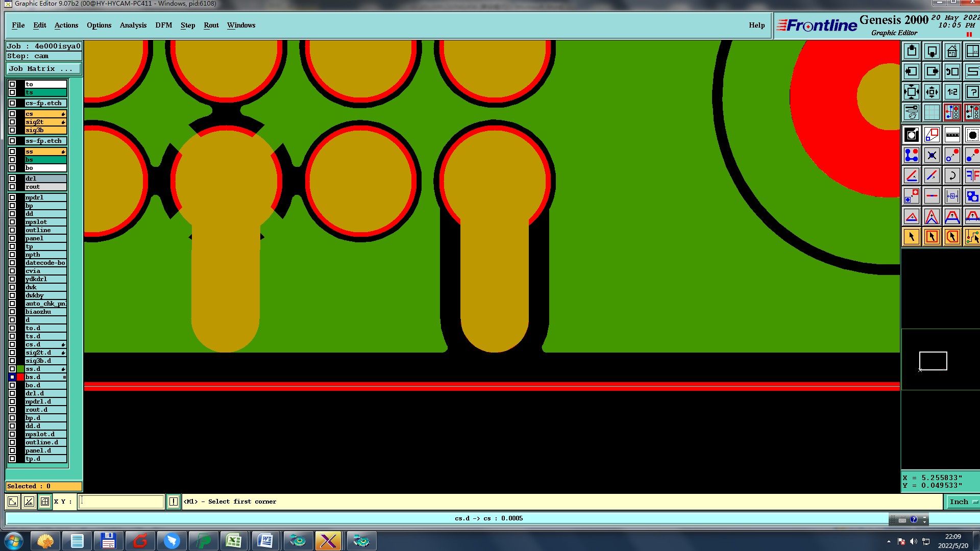
Task: Click the Help button
Action: (x=756, y=25)
